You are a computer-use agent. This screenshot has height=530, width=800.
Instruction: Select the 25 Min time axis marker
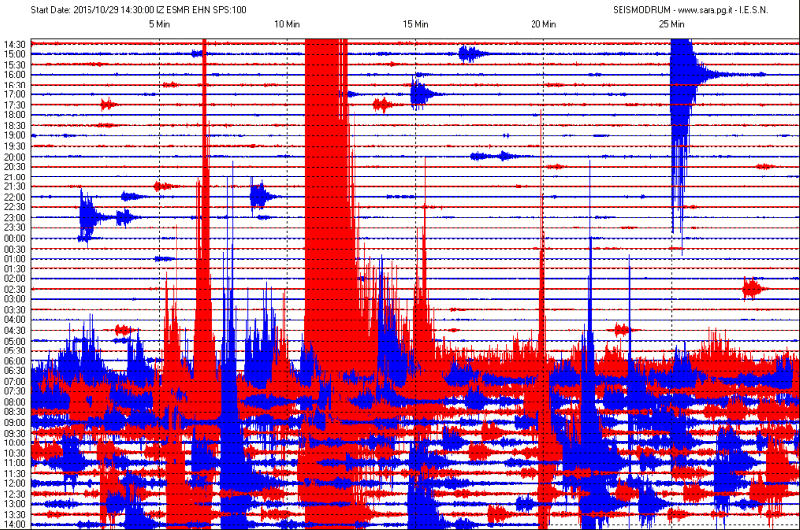tap(671, 23)
